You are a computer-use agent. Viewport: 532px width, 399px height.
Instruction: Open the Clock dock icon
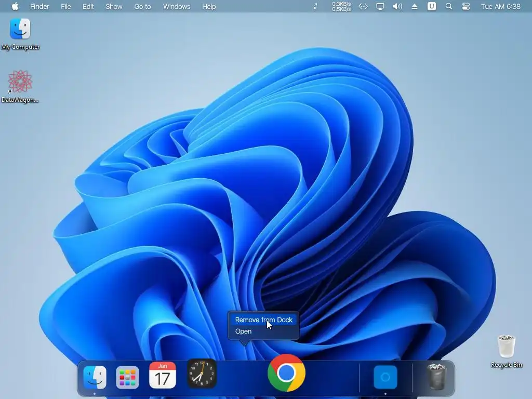point(202,374)
